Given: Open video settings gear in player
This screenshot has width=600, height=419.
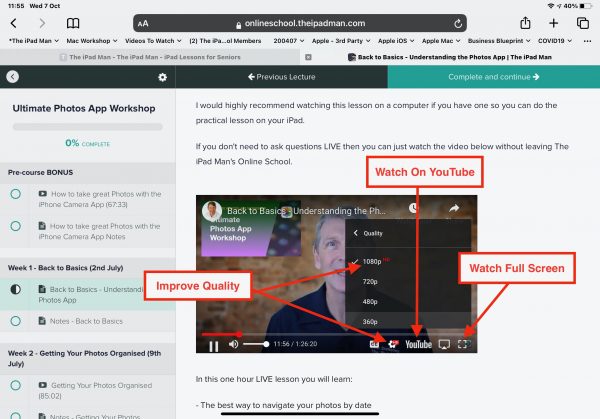Looking at the screenshot, I should tap(393, 344).
